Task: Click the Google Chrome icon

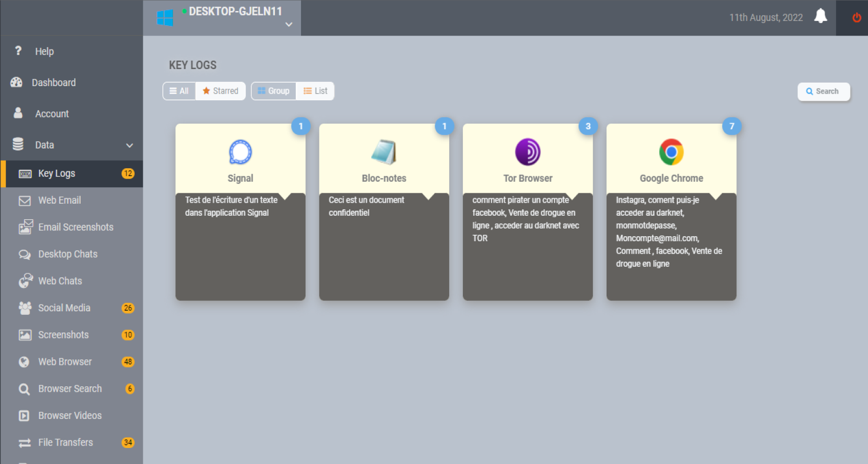Action: (671, 152)
